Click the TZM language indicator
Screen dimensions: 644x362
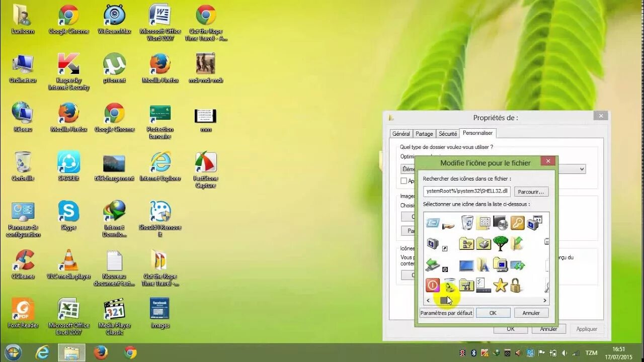[591, 353]
